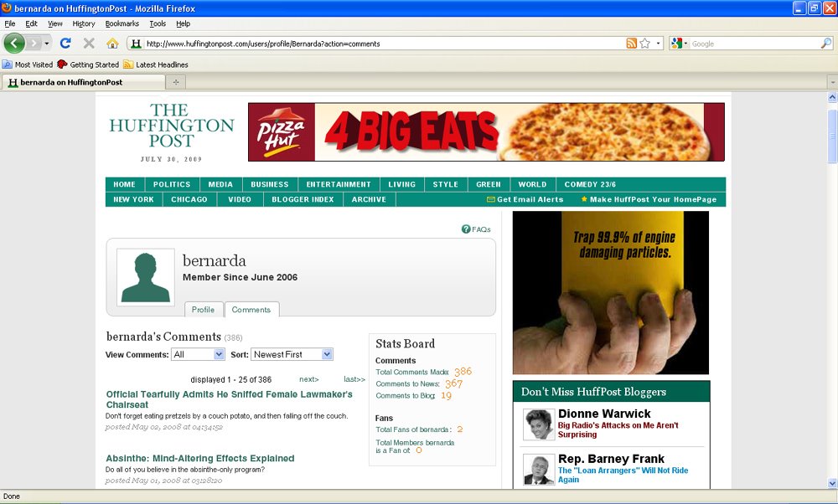Open the File menu

pos(9,23)
